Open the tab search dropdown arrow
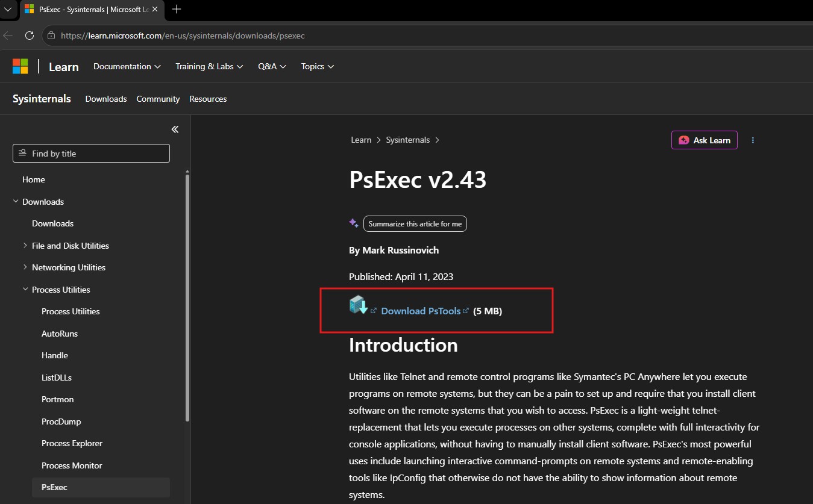 (8, 9)
